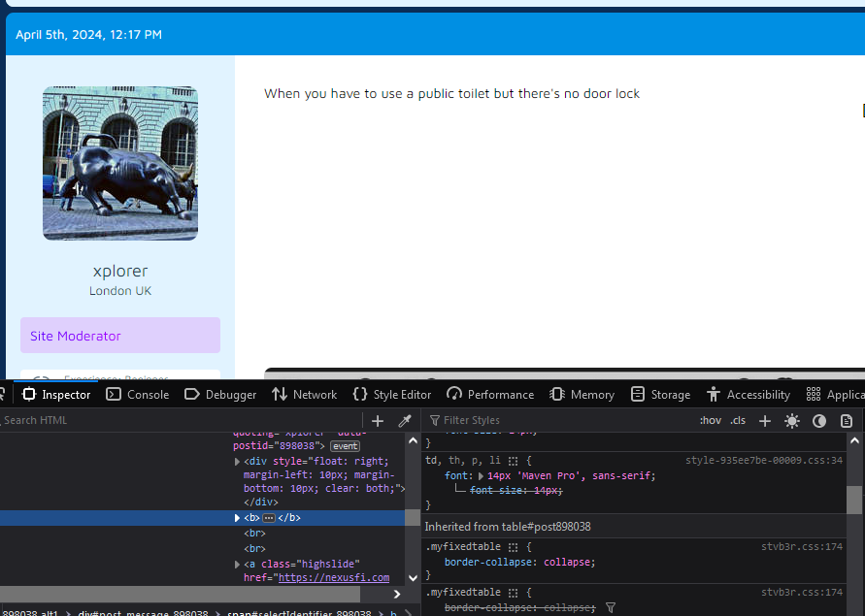Click the </div> closing tag line

261,502
